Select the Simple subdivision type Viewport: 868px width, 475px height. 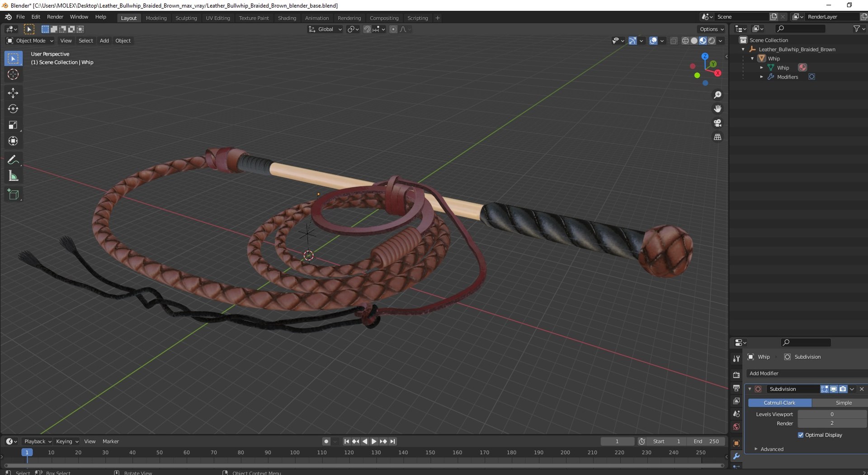click(x=840, y=403)
